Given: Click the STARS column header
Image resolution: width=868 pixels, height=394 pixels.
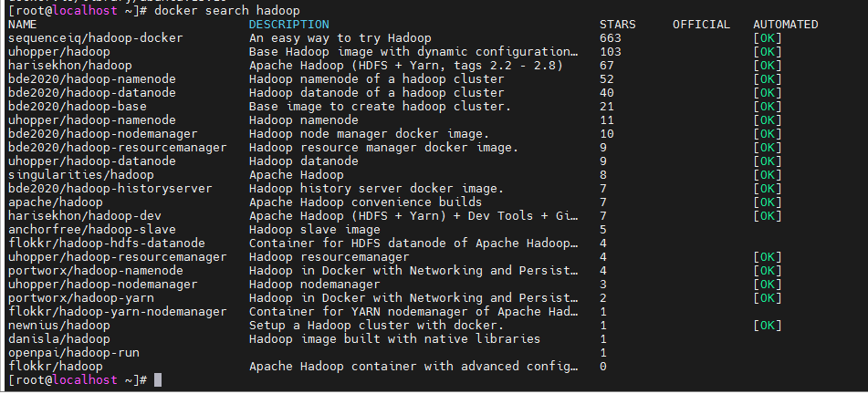Looking at the screenshot, I should (618, 25).
